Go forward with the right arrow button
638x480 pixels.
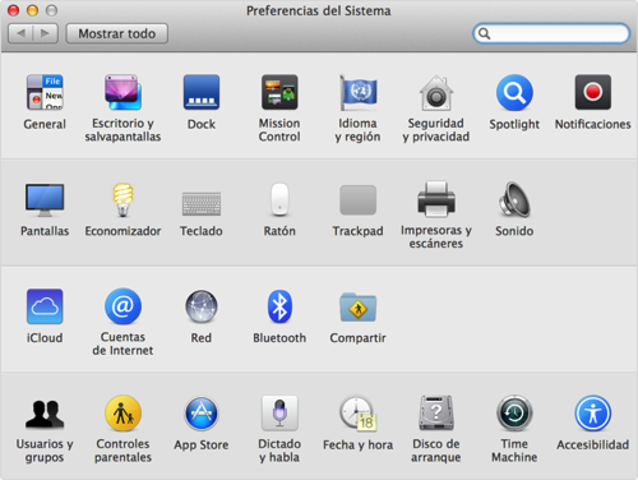click(x=46, y=33)
